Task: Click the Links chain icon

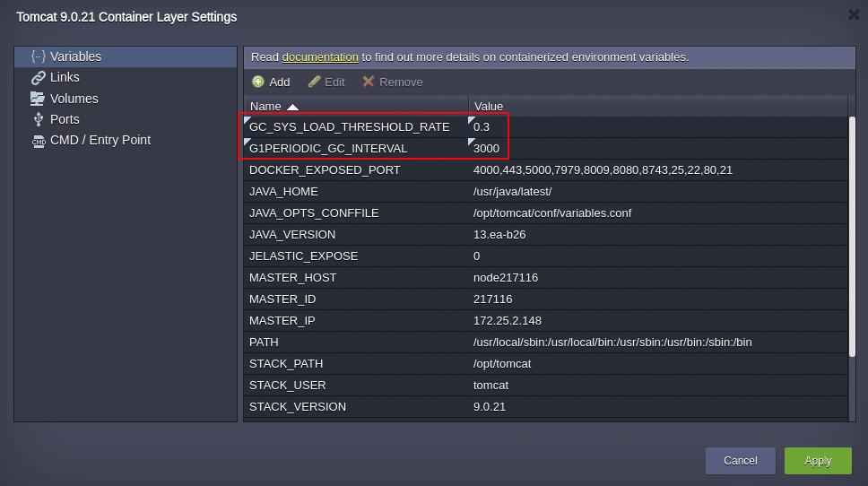Action: tap(39, 77)
